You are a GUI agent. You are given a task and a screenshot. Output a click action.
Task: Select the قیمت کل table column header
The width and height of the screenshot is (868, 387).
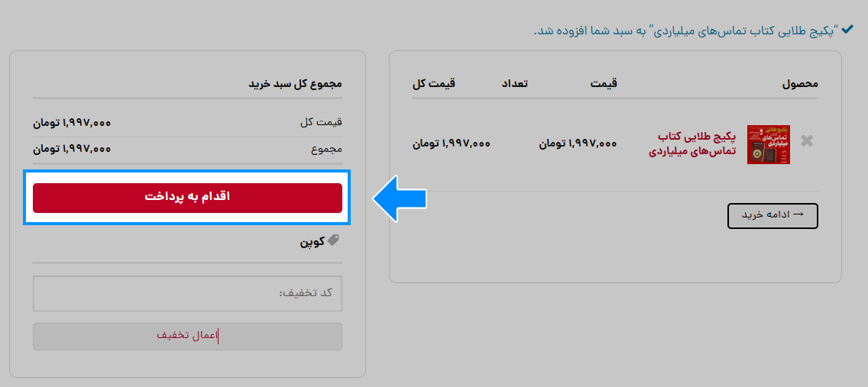pos(433,83)
